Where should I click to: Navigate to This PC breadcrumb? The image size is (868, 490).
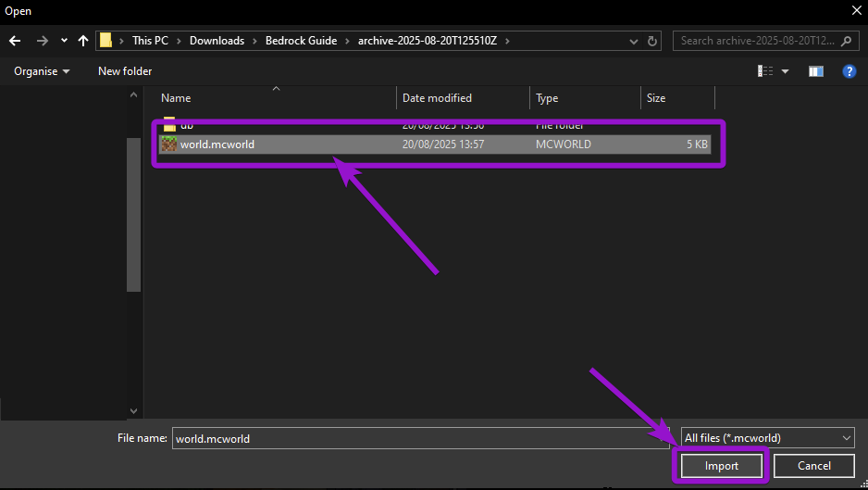[x=150, y=41]
